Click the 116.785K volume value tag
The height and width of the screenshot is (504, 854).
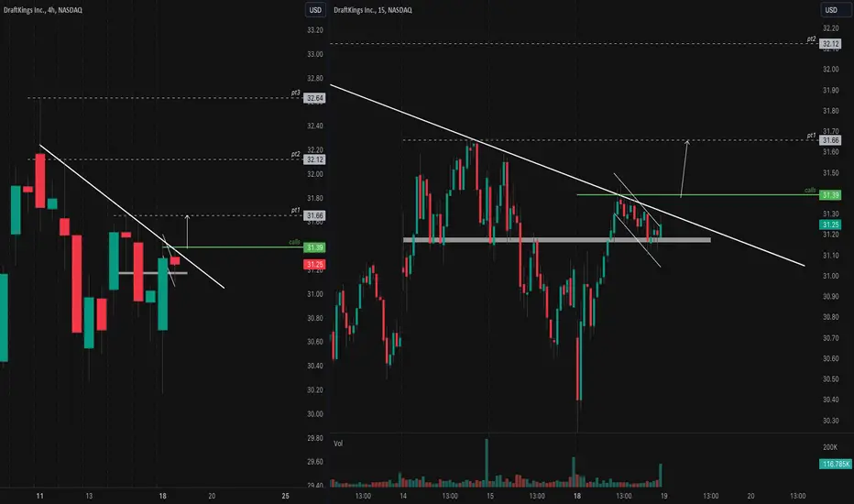tap(835, 464)
